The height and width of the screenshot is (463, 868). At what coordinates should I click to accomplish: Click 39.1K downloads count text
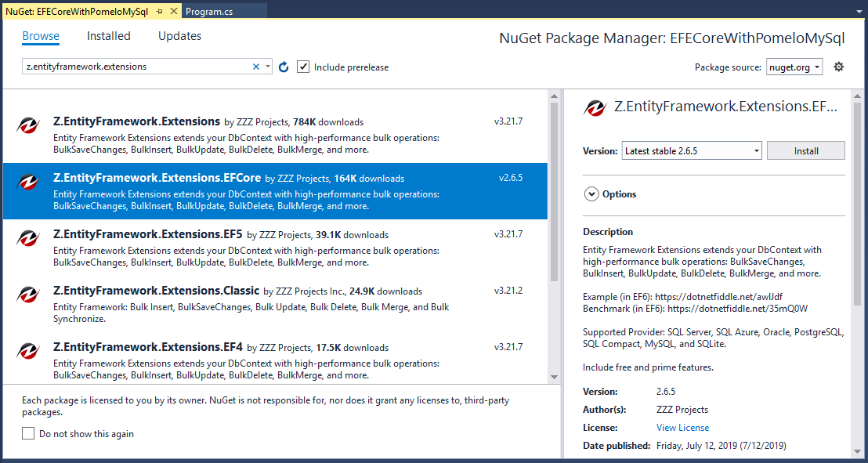pos(352,235)
